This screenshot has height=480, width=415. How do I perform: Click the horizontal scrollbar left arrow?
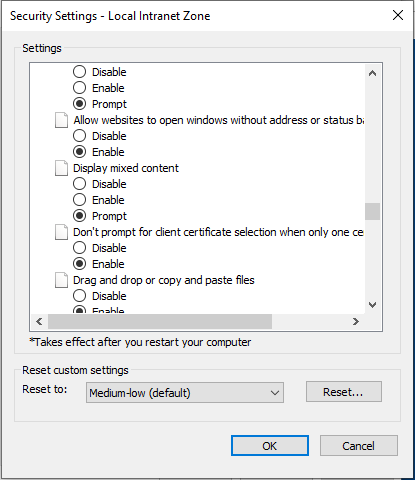tap(39, 321)
